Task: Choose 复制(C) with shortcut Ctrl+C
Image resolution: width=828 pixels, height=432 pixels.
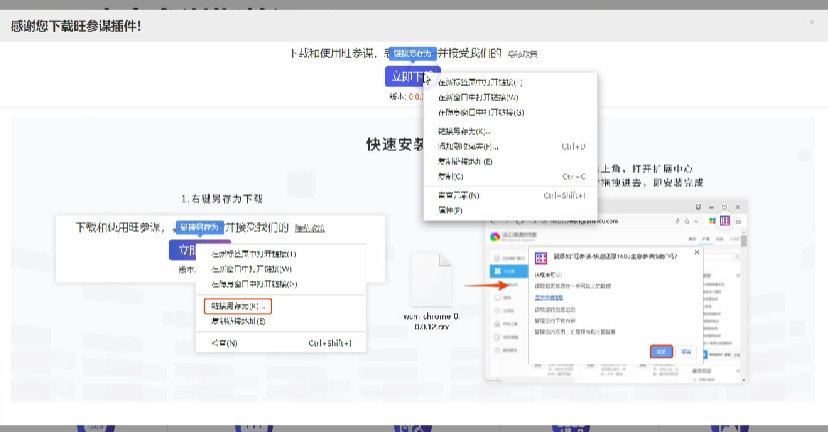Action: tap(511, 176)
